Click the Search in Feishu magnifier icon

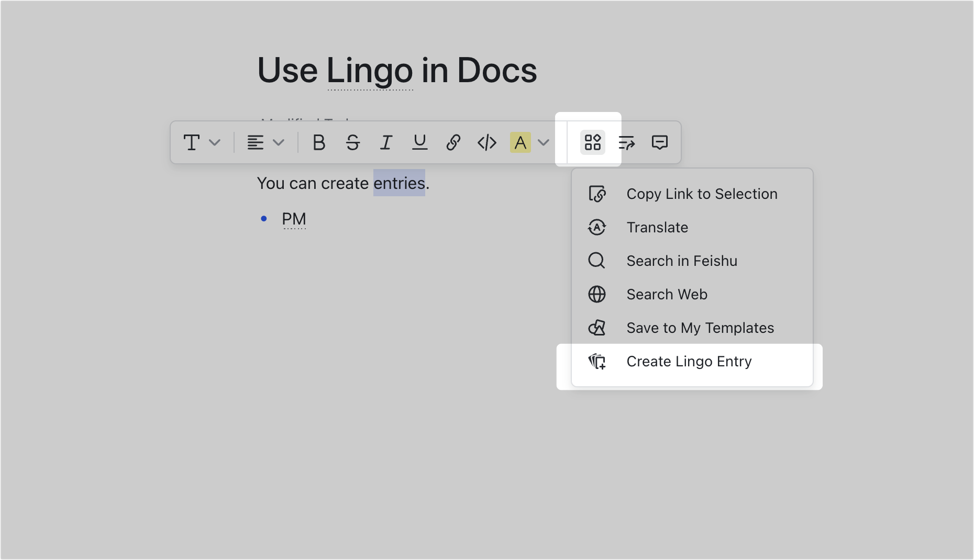tap(597, 261)
